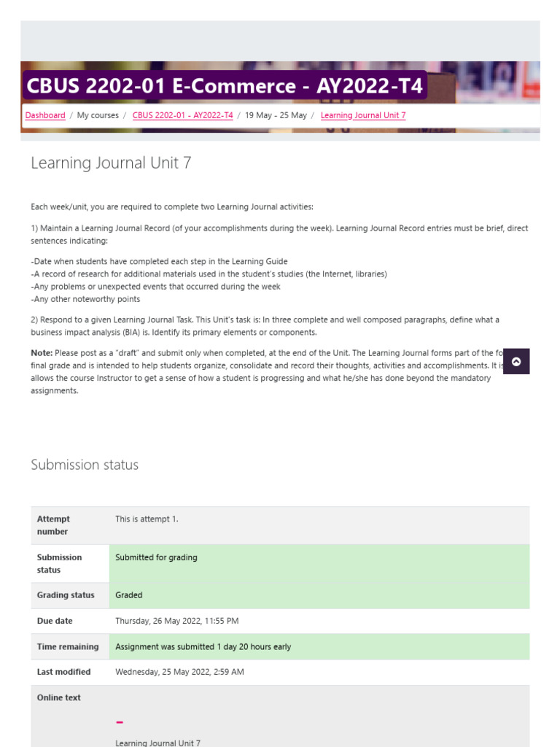The image size is (560, 747).
Task: Click the Submission status section heading
Action: (x=85, y=465)
